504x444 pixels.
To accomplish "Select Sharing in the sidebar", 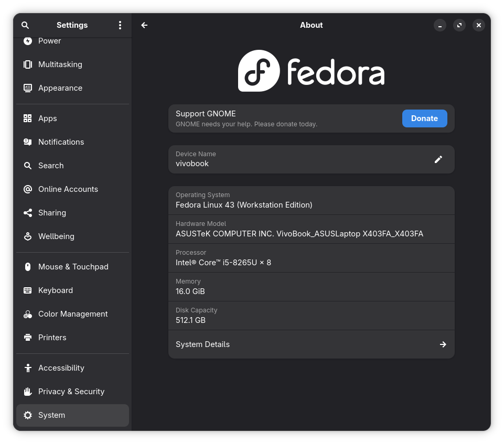I will pos(73,213).
